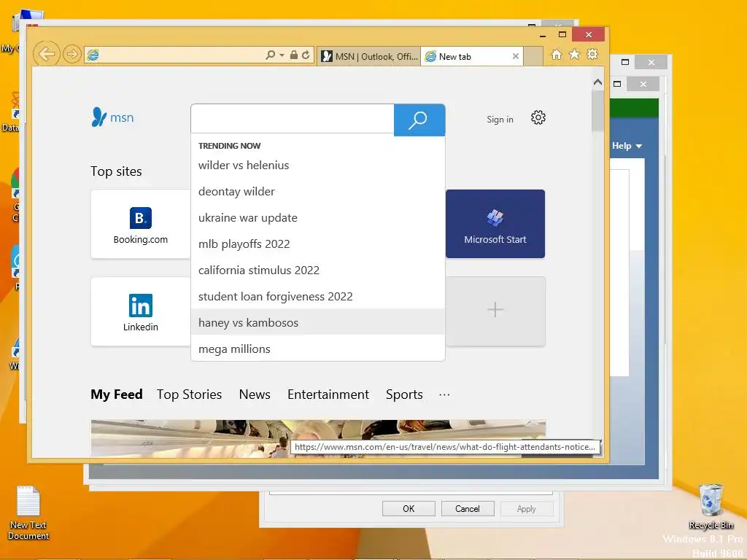Select trending search 'california stimulus 2022'
The height and width of the screenshot is (560, 747).
tap(318, 270)
